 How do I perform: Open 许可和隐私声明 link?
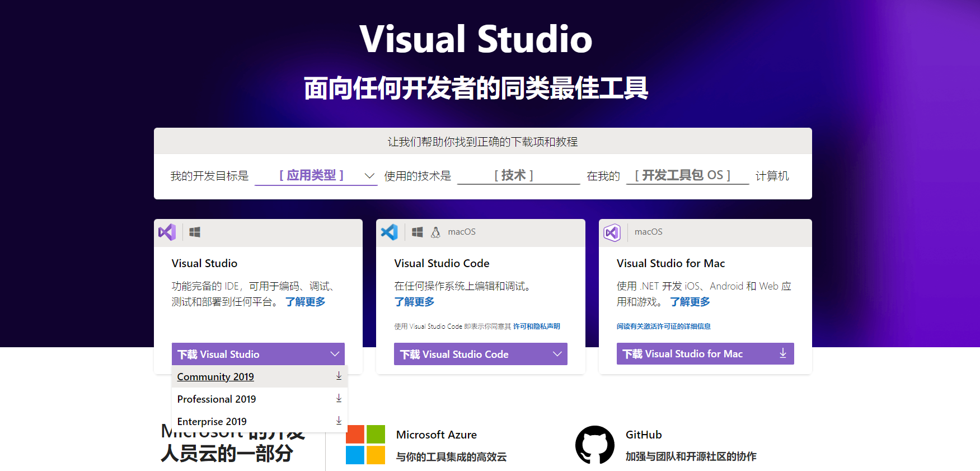pos(537,327)
